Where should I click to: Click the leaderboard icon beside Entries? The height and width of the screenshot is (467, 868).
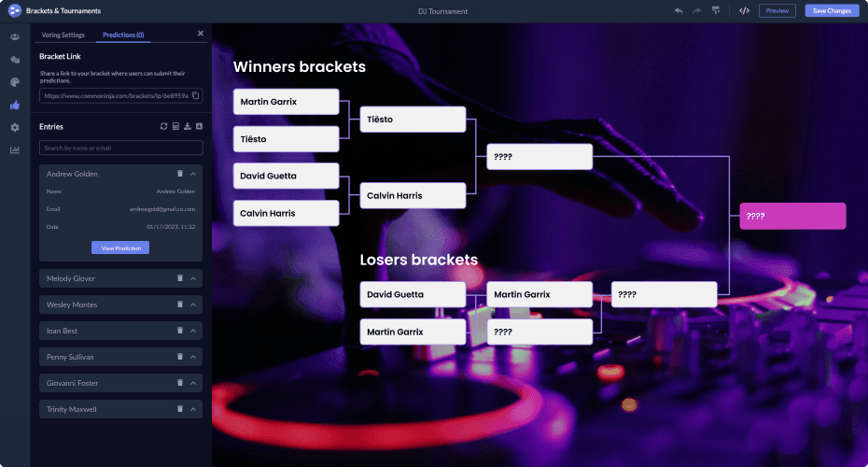coord(200,126)
